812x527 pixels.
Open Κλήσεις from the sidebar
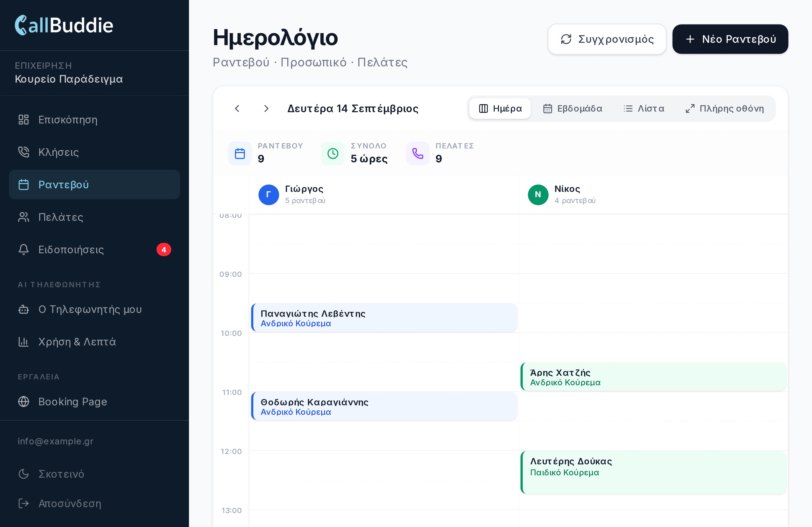(x=94, y=152)
